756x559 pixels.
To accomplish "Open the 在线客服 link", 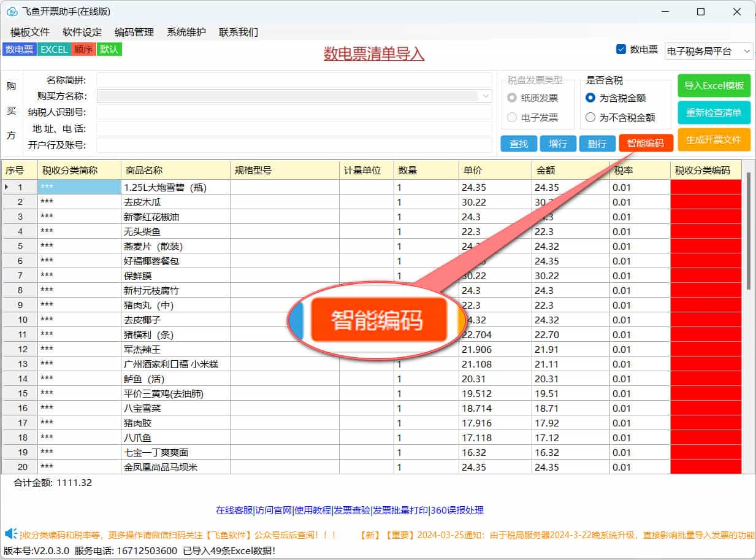I will tap(234, 510).
